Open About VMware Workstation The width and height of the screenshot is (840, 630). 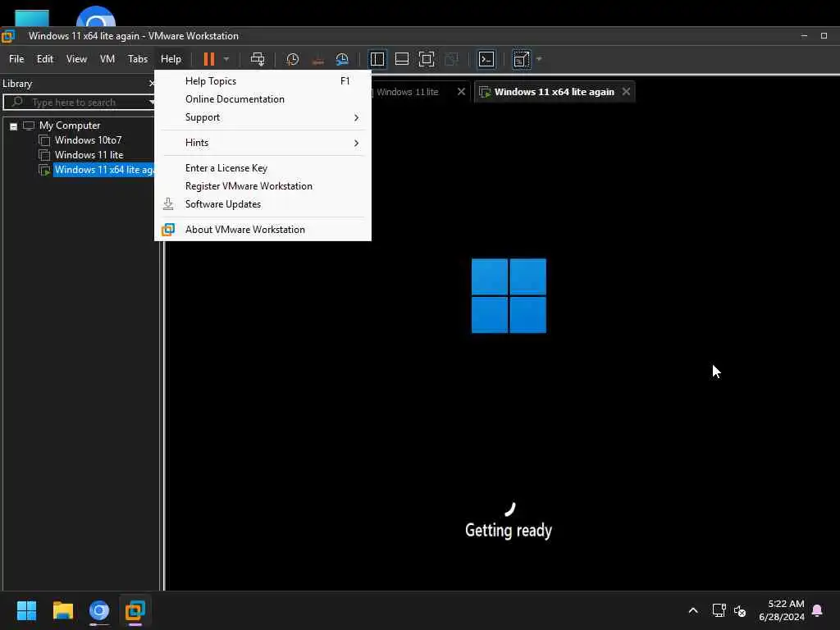[x=262, y=230]
